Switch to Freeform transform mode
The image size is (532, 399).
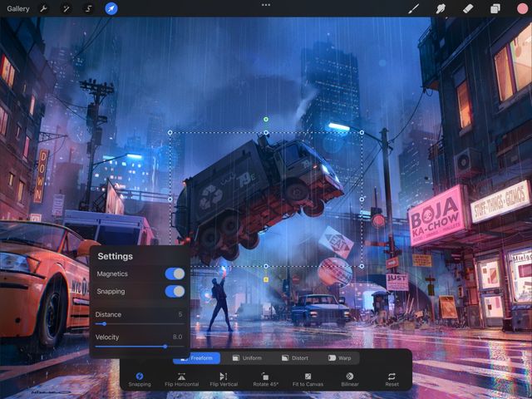click(197, 358)
